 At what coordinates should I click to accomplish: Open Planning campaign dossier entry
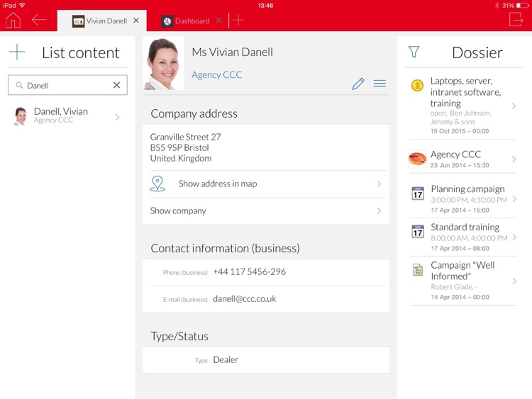click(463, 198)
